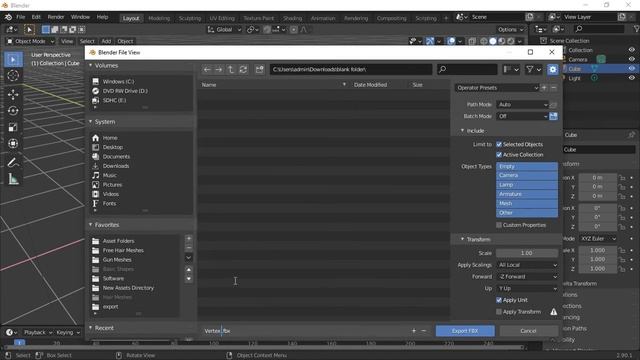Cancel the file export dialog

tap(529, 331)
